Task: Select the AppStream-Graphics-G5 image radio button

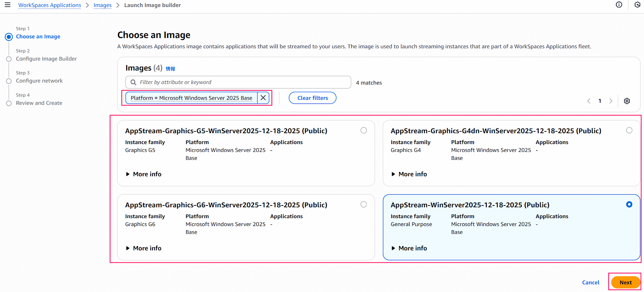Action: (x=364, y=130)
